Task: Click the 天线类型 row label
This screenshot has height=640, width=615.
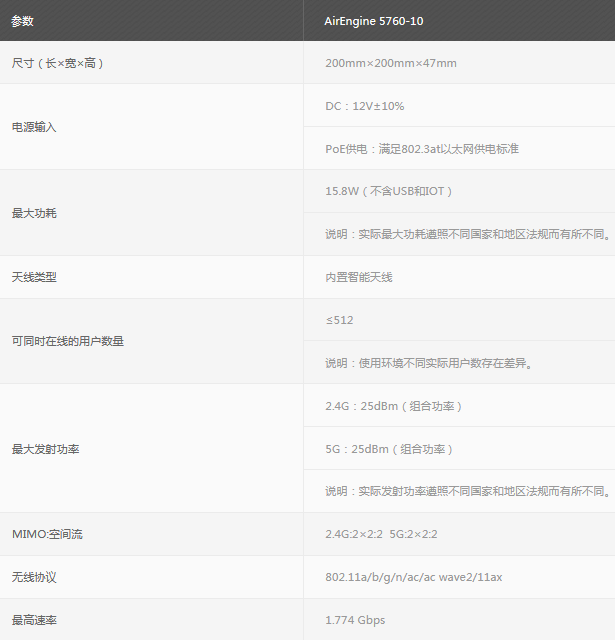Action: (34, 277)
